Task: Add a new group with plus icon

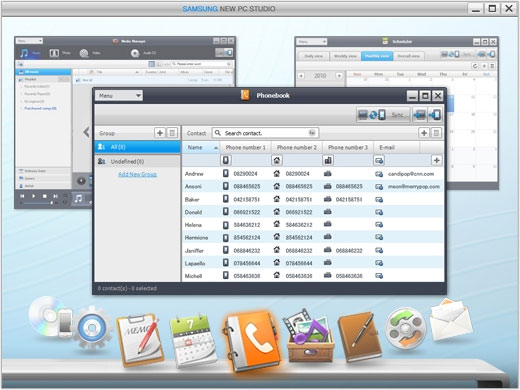Action: [160, 133]
